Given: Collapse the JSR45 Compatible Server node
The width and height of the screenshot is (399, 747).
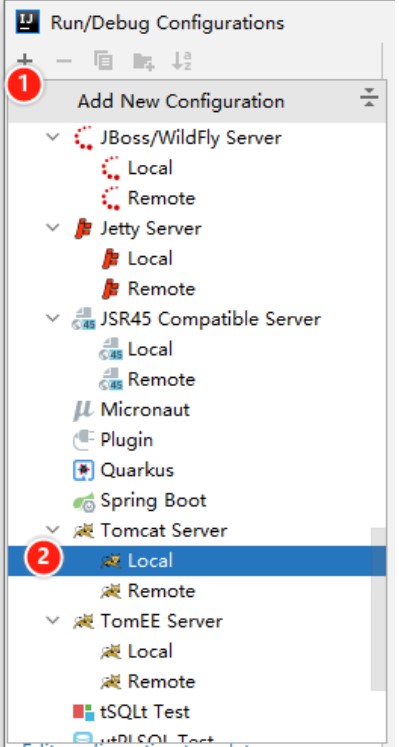Looking at the screenshot, I should (x=53, y=319).
